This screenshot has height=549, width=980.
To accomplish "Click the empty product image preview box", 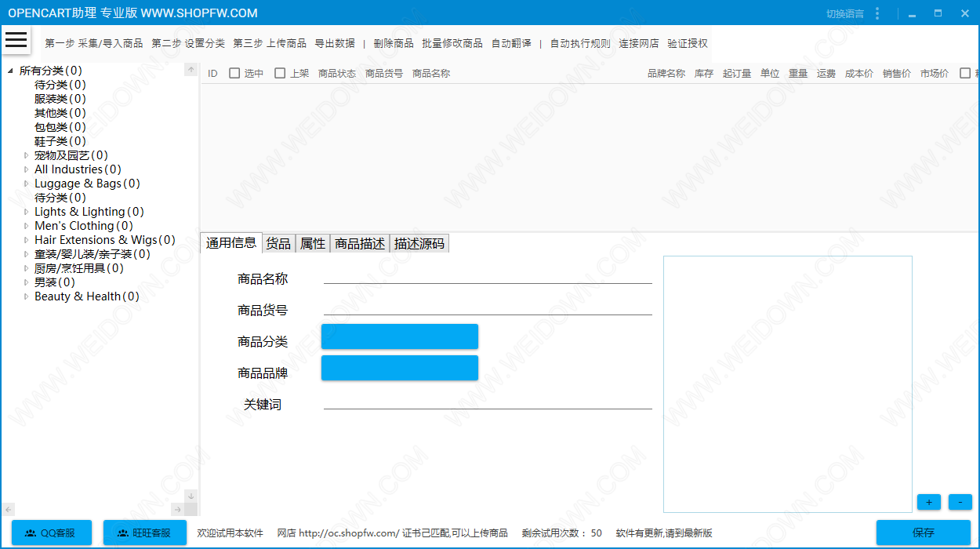I will click(x=788, y=384).
